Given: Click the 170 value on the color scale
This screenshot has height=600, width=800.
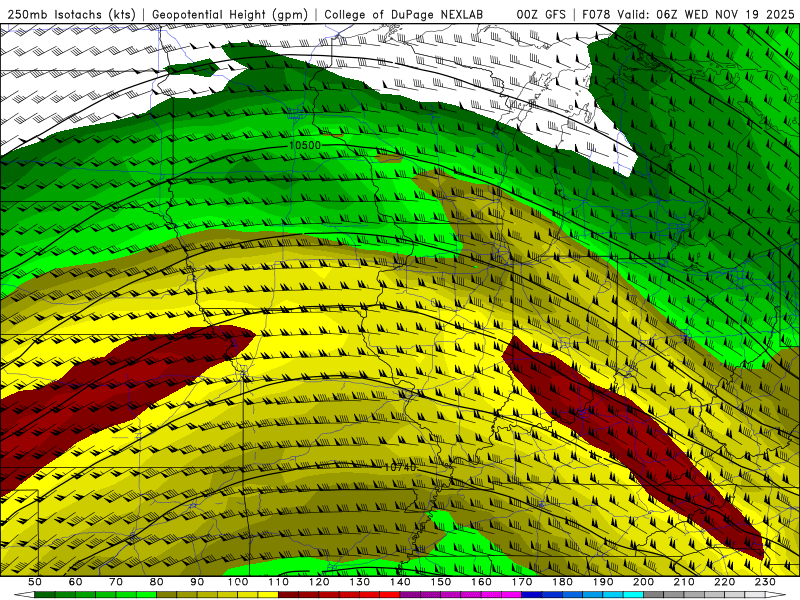Looking at the screenshot, I should [521, 582].
